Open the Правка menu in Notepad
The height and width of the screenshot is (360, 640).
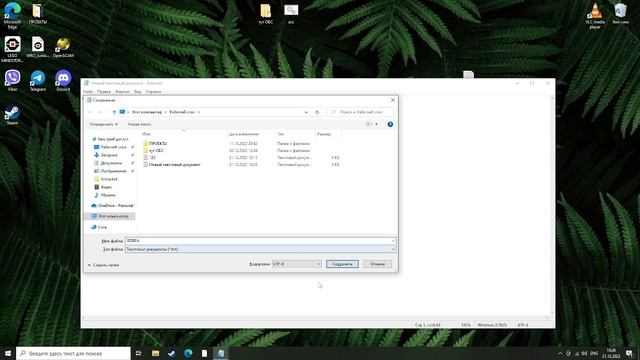click(104, 92)
